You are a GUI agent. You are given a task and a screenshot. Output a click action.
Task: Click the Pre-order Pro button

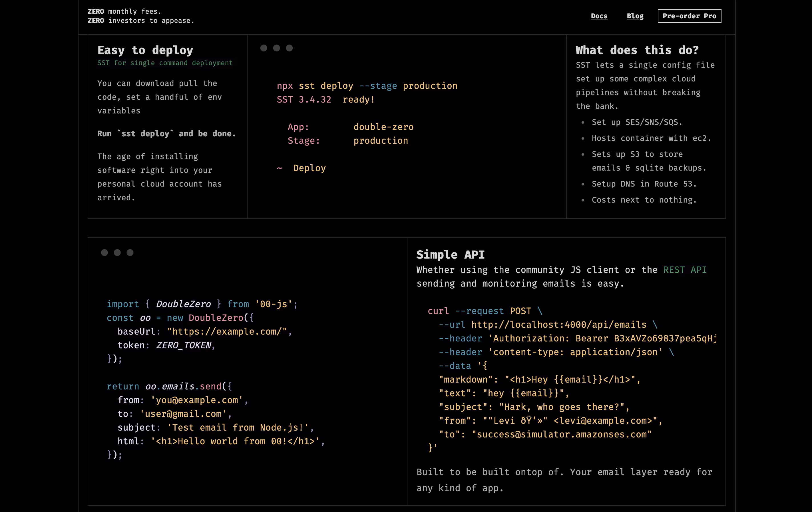[x=689, y=16]
